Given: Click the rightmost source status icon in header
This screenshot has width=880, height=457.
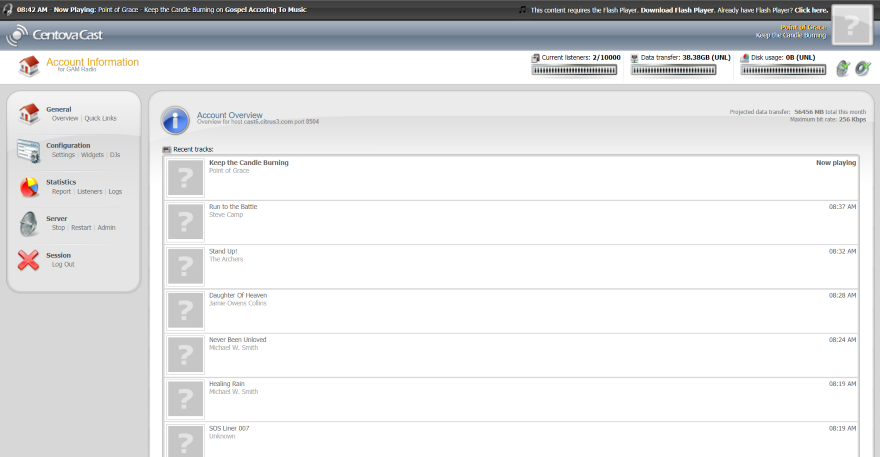Looking at the screenshot, I should click(x=863, y=68).
